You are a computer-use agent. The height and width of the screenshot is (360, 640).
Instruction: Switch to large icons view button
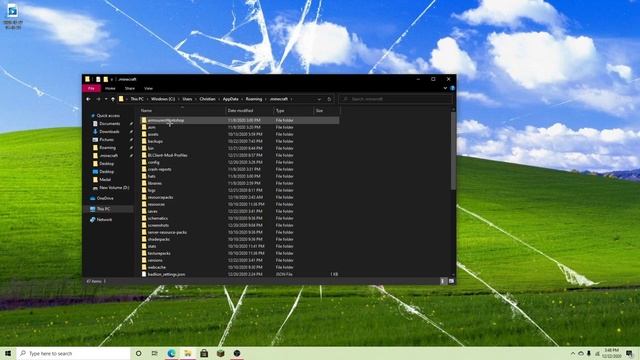click(451, 281)
